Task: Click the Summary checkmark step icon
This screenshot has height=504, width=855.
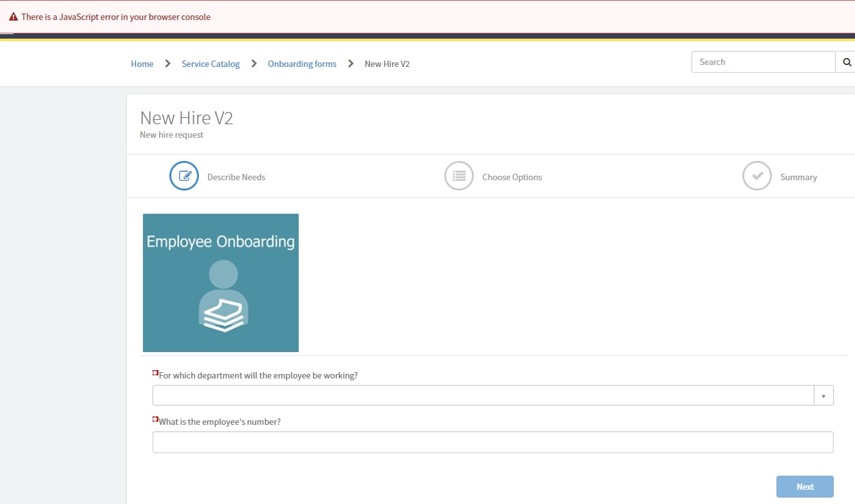Action: click(757, 176)
